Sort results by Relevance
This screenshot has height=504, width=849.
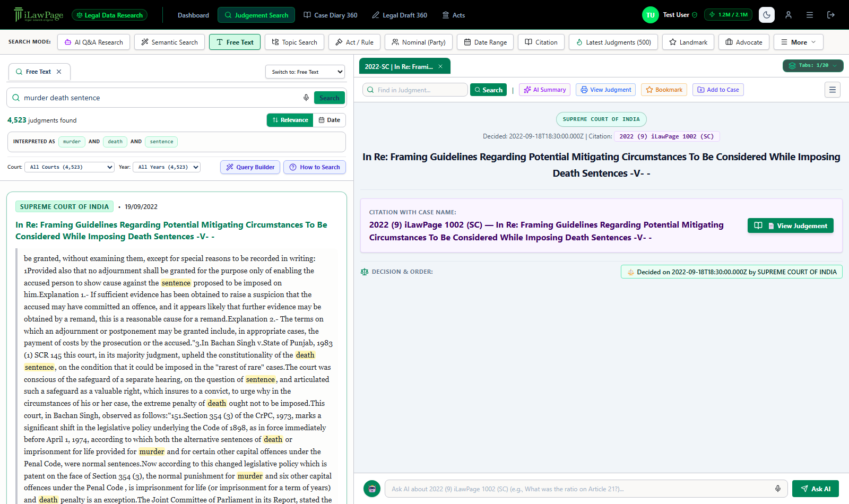pyautogui.click(x=290, y=120)
